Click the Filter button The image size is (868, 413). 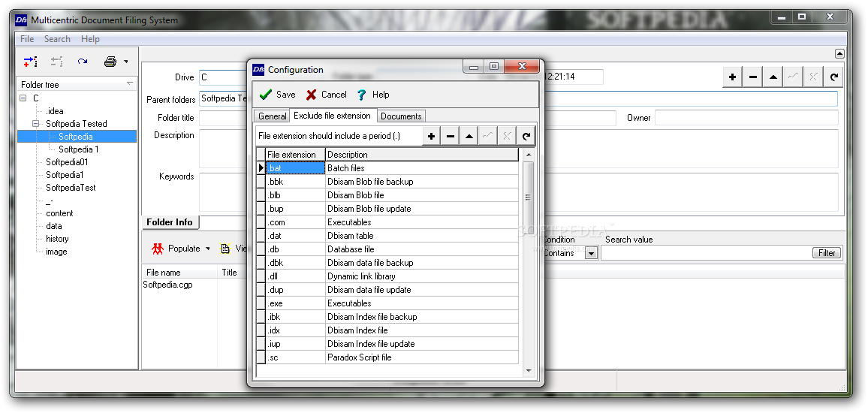click(x=827, y=253)
